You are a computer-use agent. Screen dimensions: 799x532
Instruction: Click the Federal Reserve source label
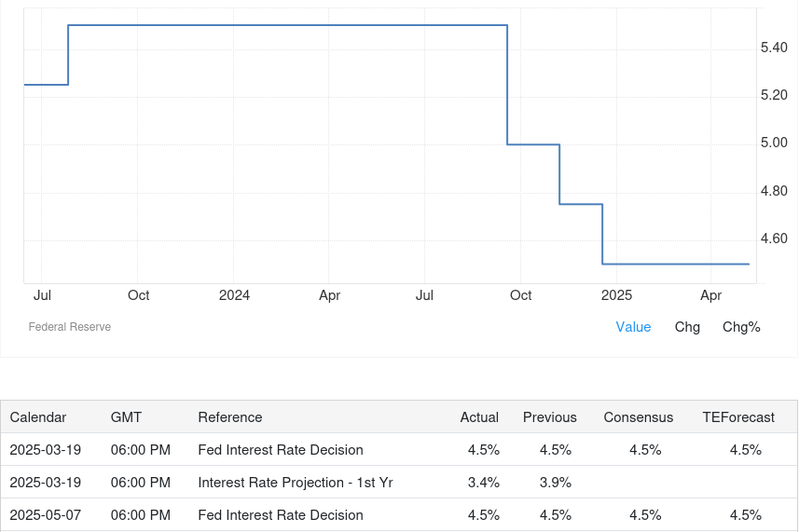[x=70, y=327]
